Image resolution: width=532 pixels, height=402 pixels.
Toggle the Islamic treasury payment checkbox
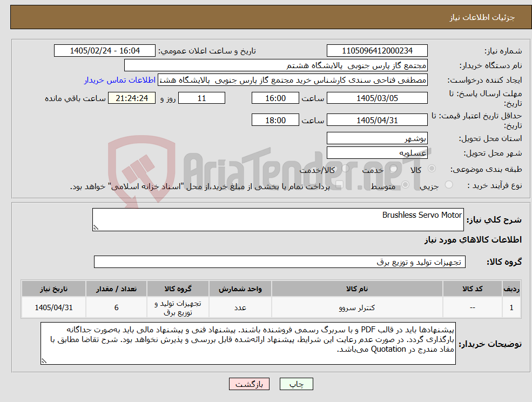click(339, 185)
